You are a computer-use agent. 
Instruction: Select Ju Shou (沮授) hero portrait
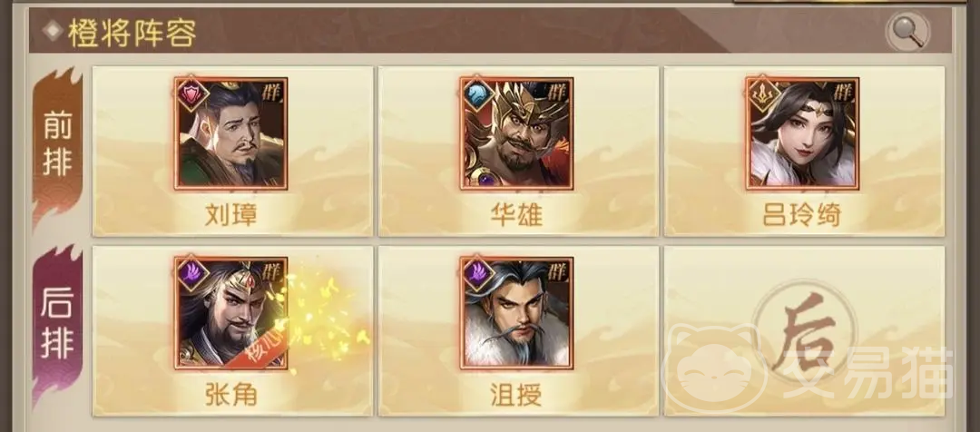pos(516,312)
